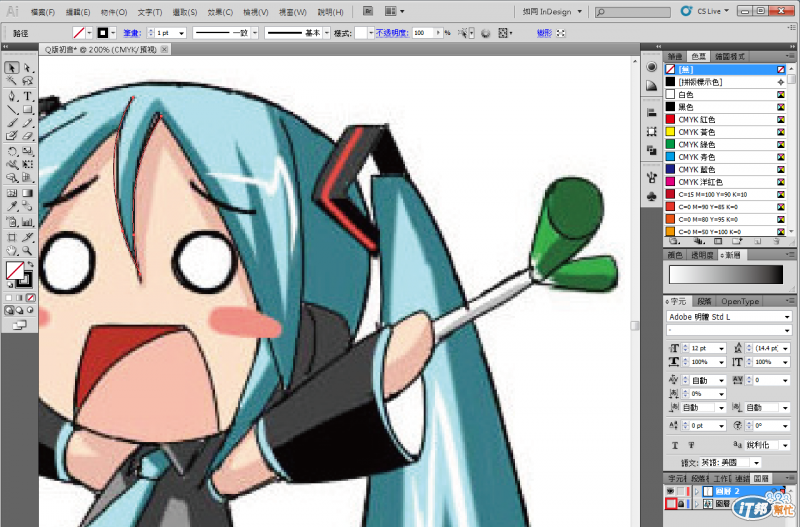Open the 編輯(E) menu
This screenshot has height=527, width=800.
[78, 12]
